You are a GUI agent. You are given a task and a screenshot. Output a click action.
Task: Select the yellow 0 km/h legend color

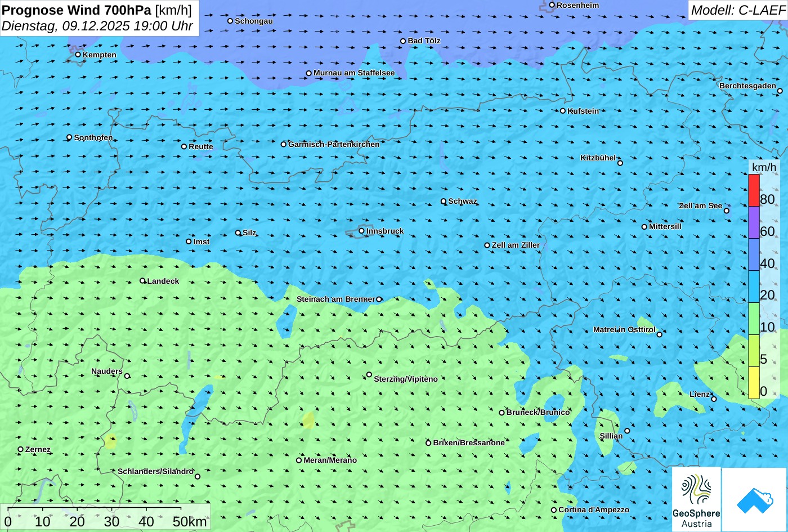(754, 383)
